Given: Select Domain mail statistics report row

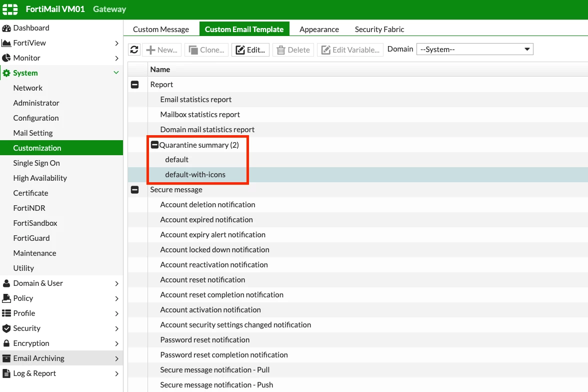Looking at the screenshot, I should coord(358,130).
